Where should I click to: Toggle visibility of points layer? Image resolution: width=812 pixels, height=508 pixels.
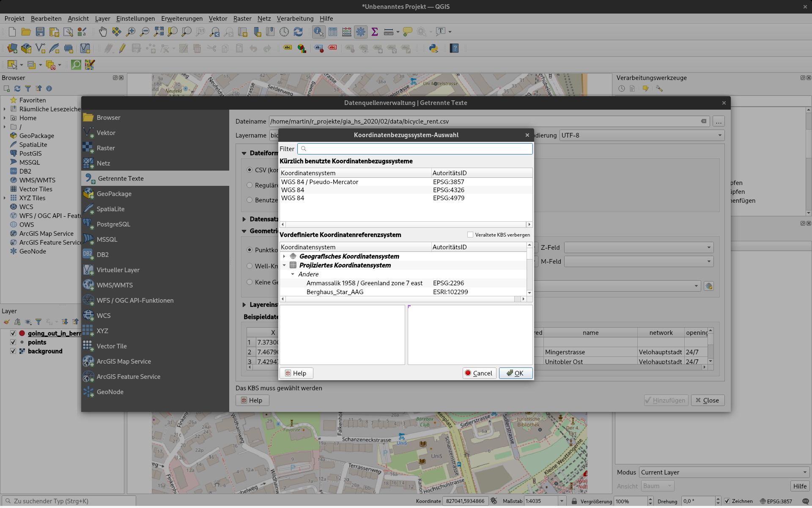(13, 342)
